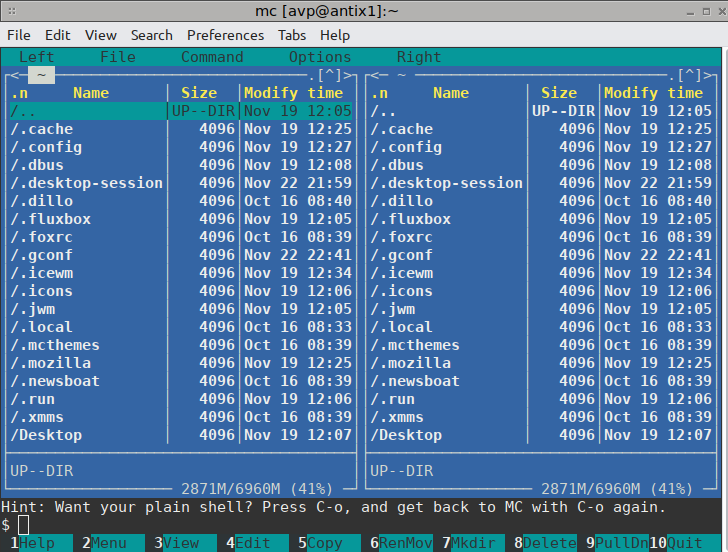Click left panel history back arrow
The image size is (728, 552).
(14, 75)
